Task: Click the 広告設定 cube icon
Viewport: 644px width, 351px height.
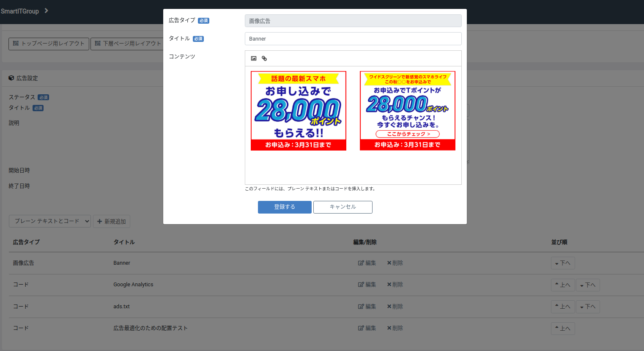Action: (x=11, y=78)
